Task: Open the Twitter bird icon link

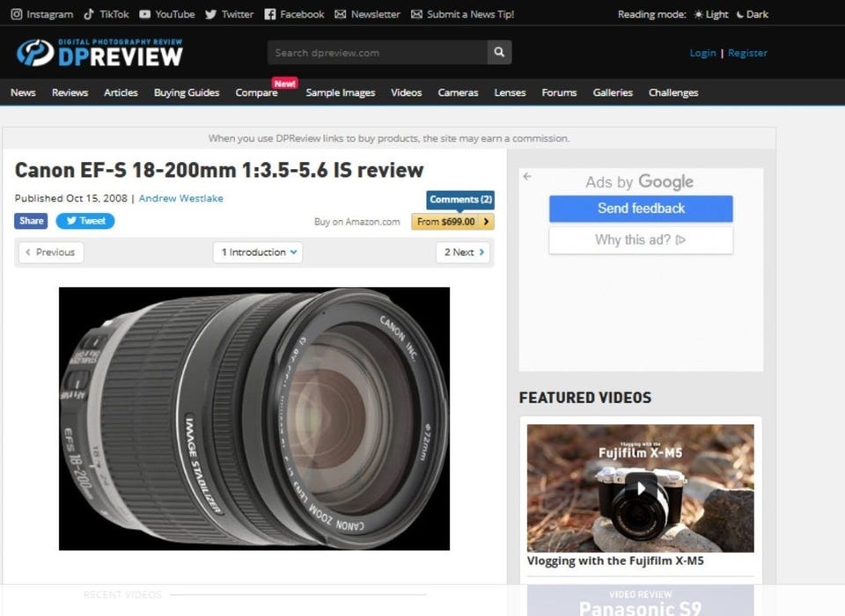Action: pyautogui.click(x=210, y=15)
